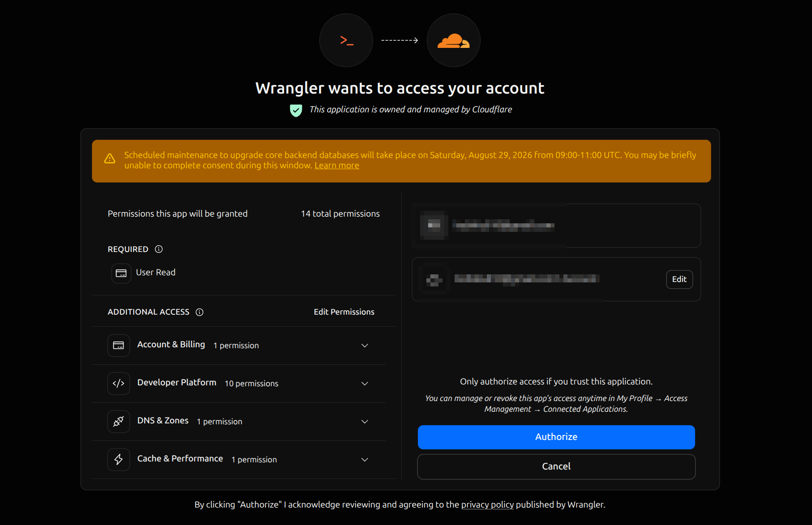Expand the DNS & Zones permission chevron
This screenshot has height=525, width=812.
(365, 422)
